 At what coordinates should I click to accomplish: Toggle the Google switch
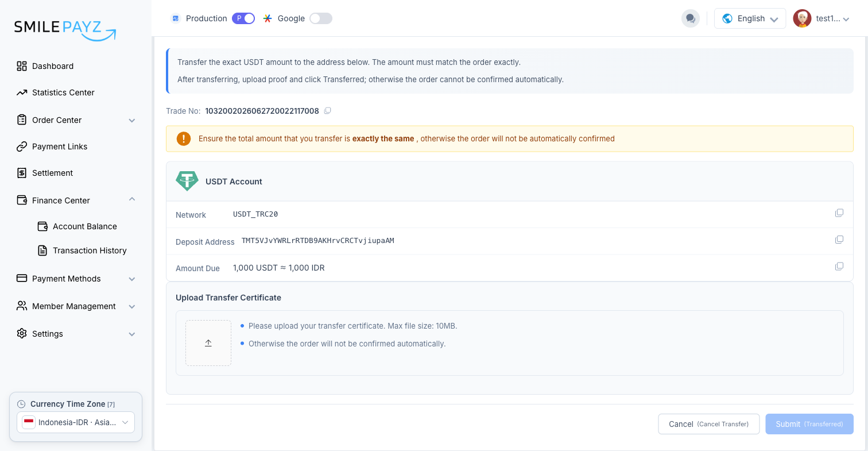point(321,18)
